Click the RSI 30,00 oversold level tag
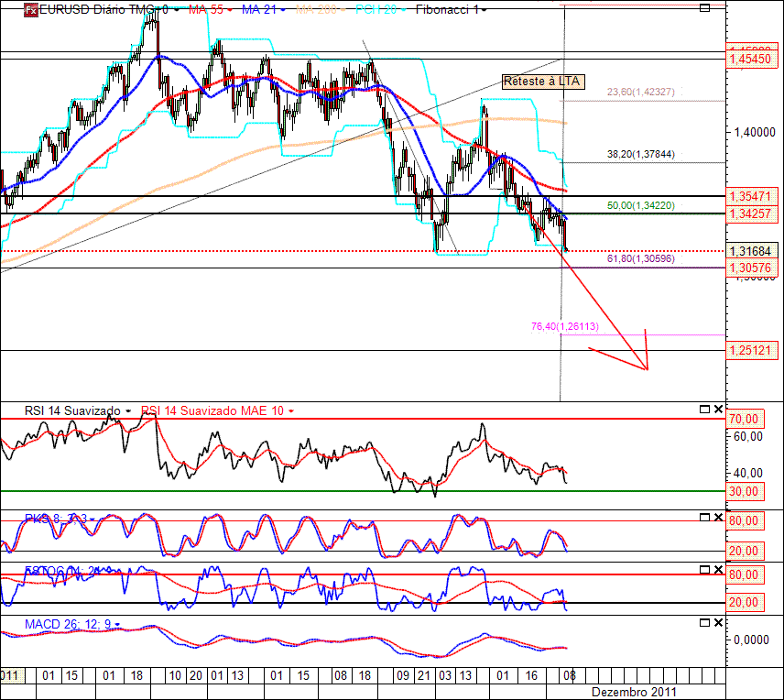 click(744, 491)
